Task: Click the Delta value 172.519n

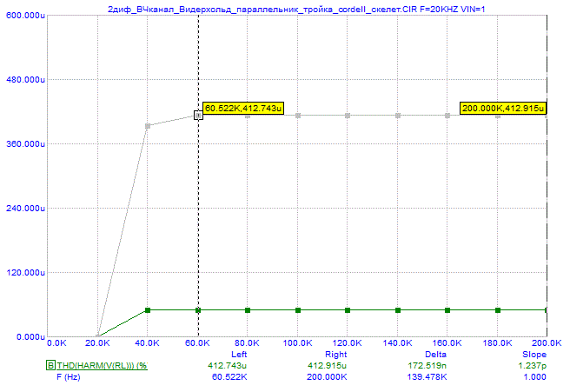Action: [x=427, y=365]
